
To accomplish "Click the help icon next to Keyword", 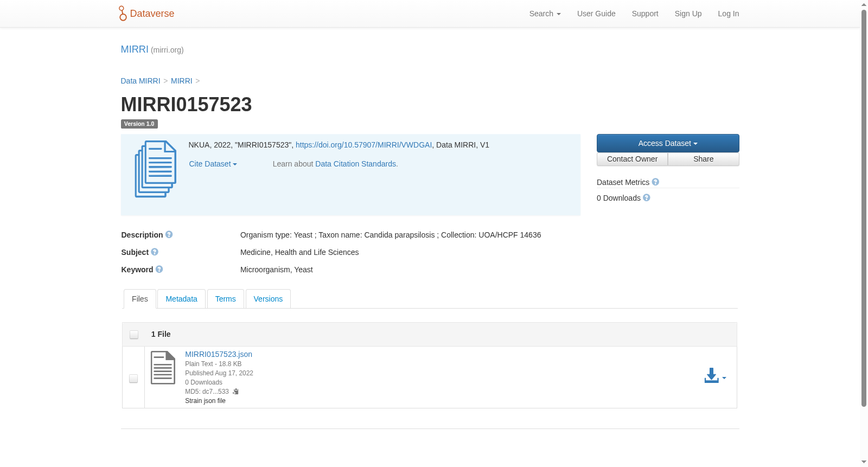I will click(x=159, y=269).
